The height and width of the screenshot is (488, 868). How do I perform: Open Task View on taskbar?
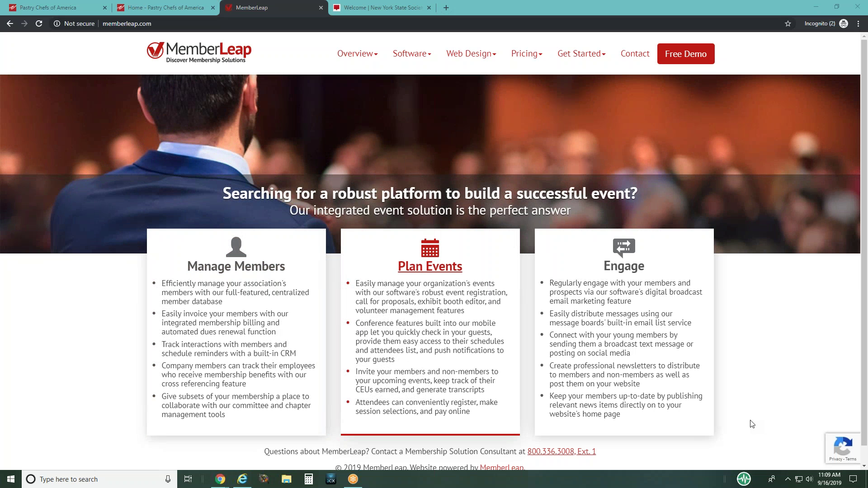click(188, 479)
